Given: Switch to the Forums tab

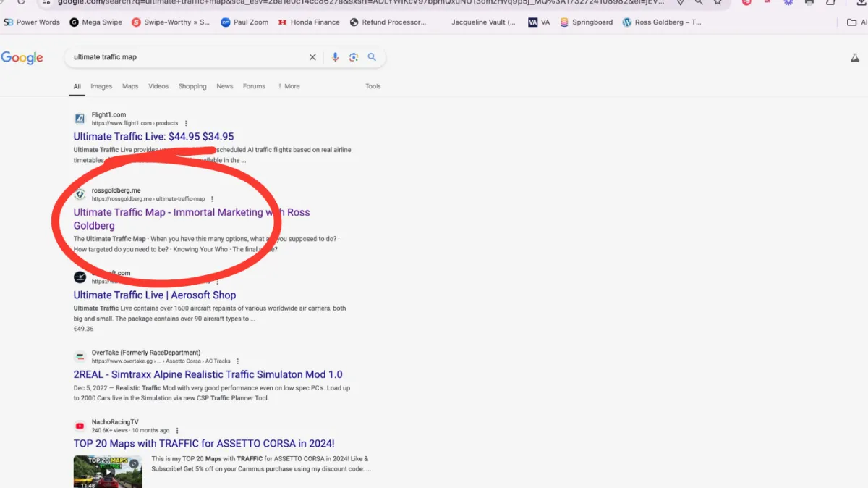Looking at the screenshot, I should [x=254, y=86].
